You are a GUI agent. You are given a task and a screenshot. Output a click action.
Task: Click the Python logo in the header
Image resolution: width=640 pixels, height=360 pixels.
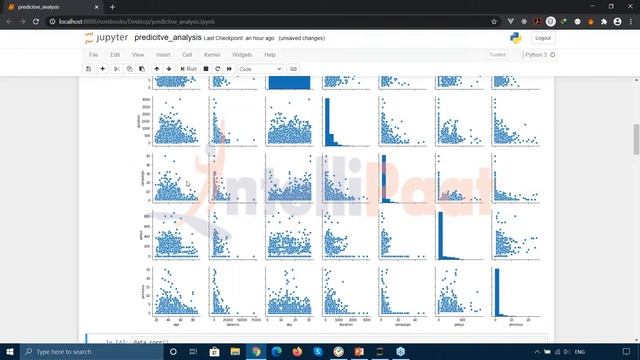[x=516, y=38]
